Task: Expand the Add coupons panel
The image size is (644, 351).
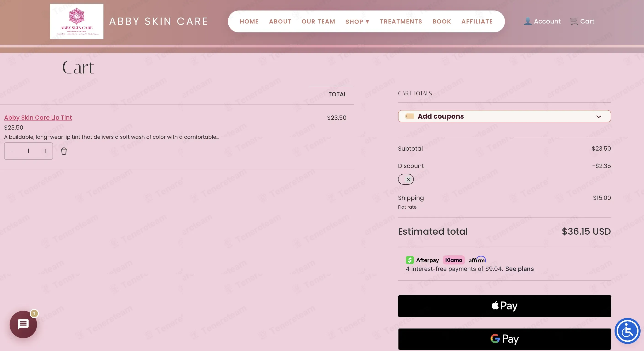Action: [x=504, y=116]
